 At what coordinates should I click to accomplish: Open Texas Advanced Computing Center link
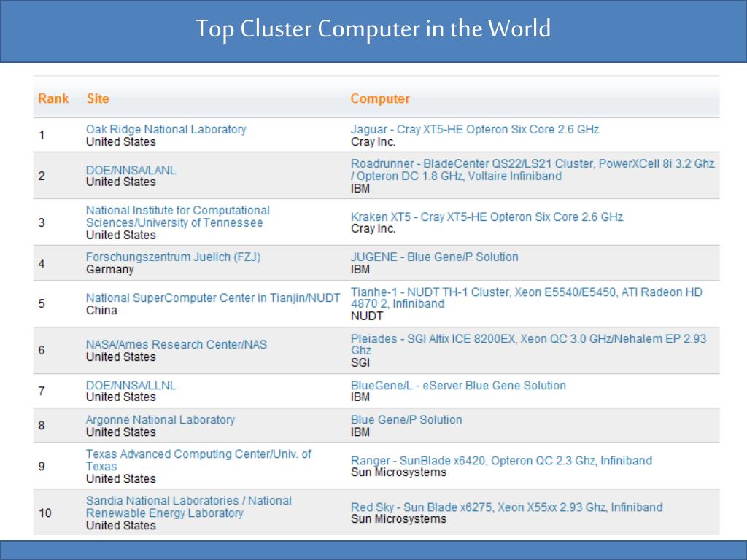(198, 460)
